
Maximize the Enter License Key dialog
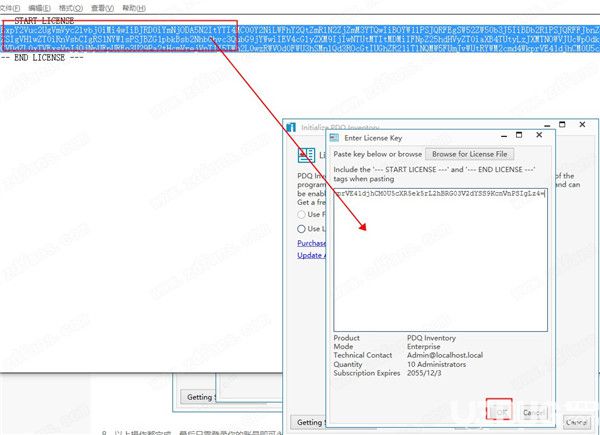pyautogui.click(x=519, y=135)
